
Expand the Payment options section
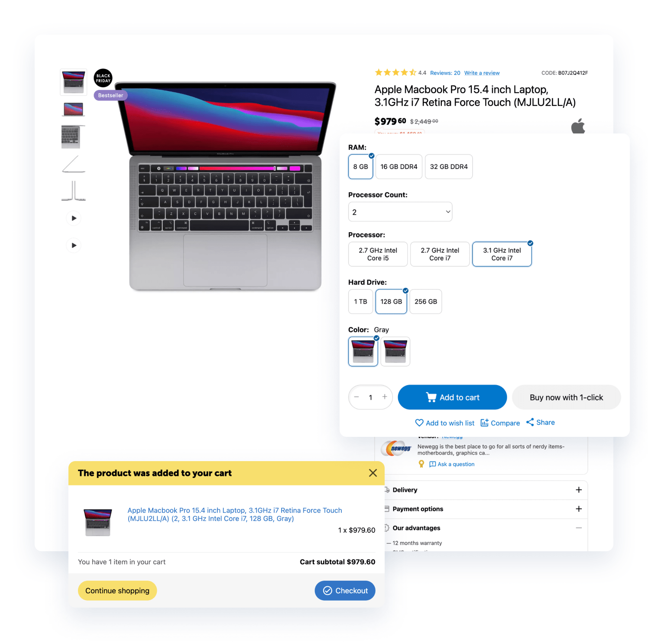pyautogui.click(x=579, y=509)
